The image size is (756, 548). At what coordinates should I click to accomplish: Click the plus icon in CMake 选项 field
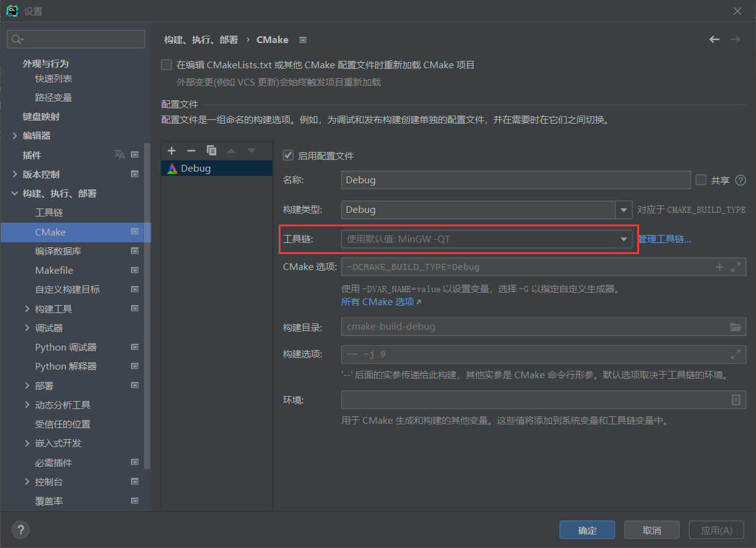719,266
